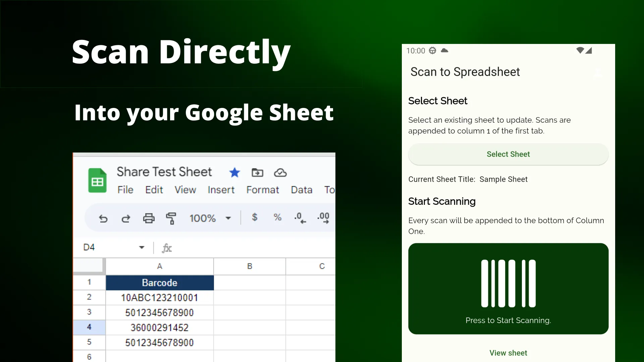The width and height of the screenshot is (644, 362).
Task: Select 5012345678900 cell in row 3
Action: [x=160, y=313]
